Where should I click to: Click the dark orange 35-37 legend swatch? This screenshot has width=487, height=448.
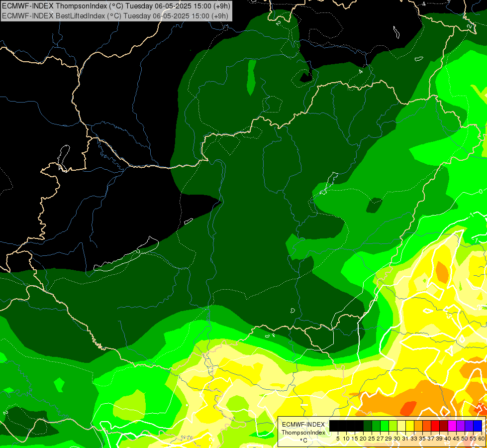(x=427, y=426)
